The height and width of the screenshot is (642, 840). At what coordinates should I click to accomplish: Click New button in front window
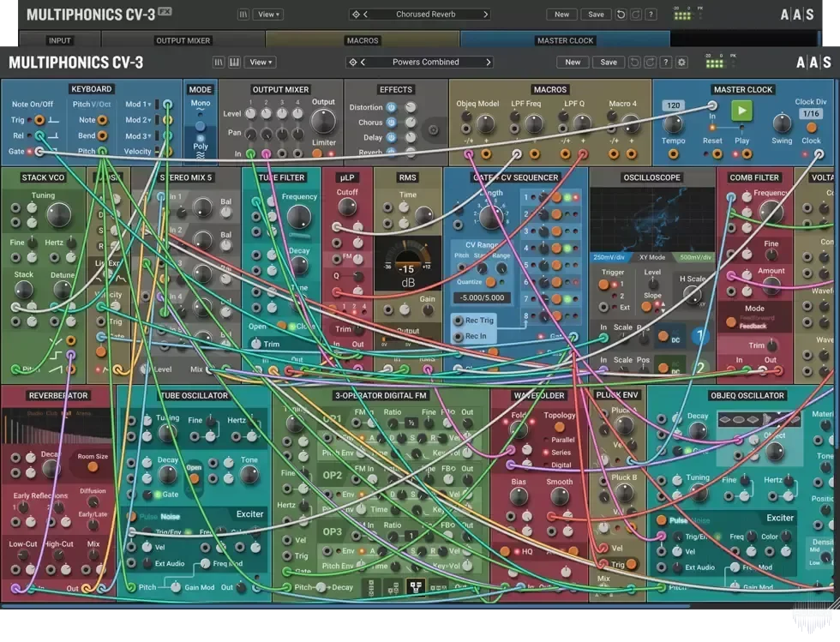(x=573, y=63)
